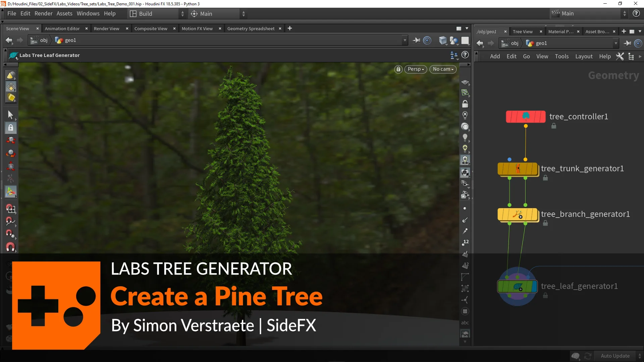Close the Render View tab
The width and height of the screenshot is (644, 362).
(127, 28)
